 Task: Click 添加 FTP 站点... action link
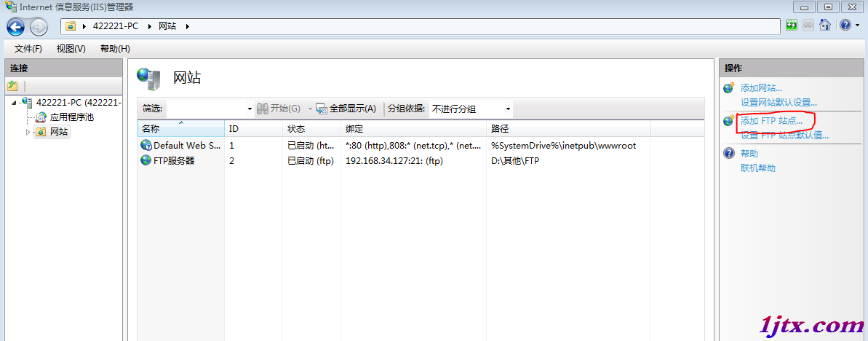tap(771, 121)
